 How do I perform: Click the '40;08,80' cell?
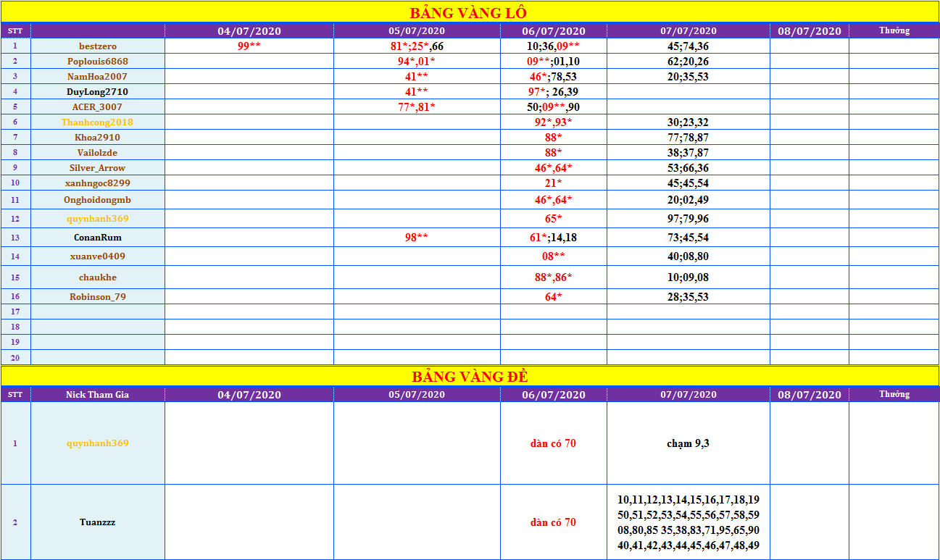689,256
